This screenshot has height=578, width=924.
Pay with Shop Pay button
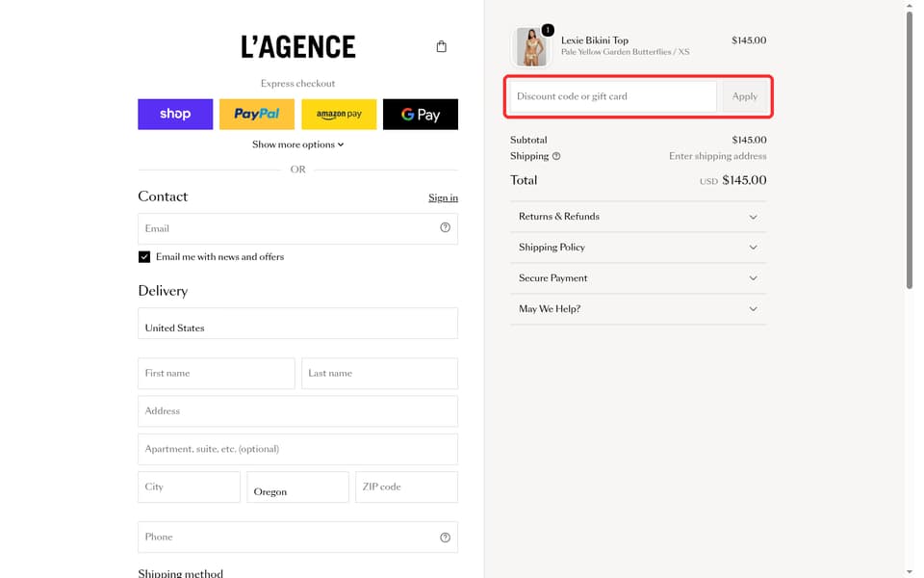(x=175, y=115)
